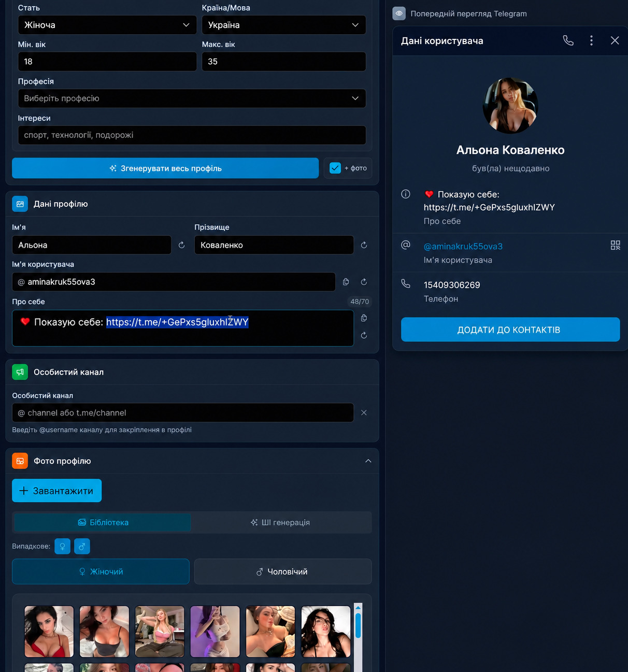Regenerate the surname Коваленко

click(x=364, y=245)
